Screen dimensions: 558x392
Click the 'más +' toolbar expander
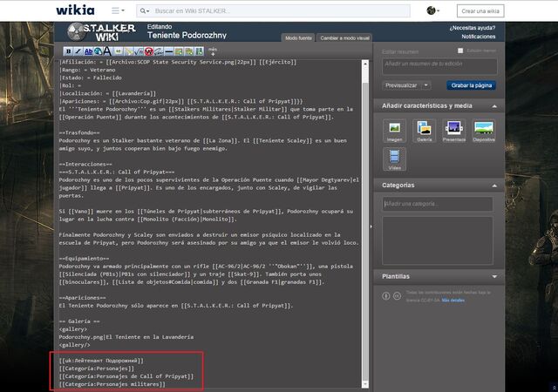[x=213, y=51]
